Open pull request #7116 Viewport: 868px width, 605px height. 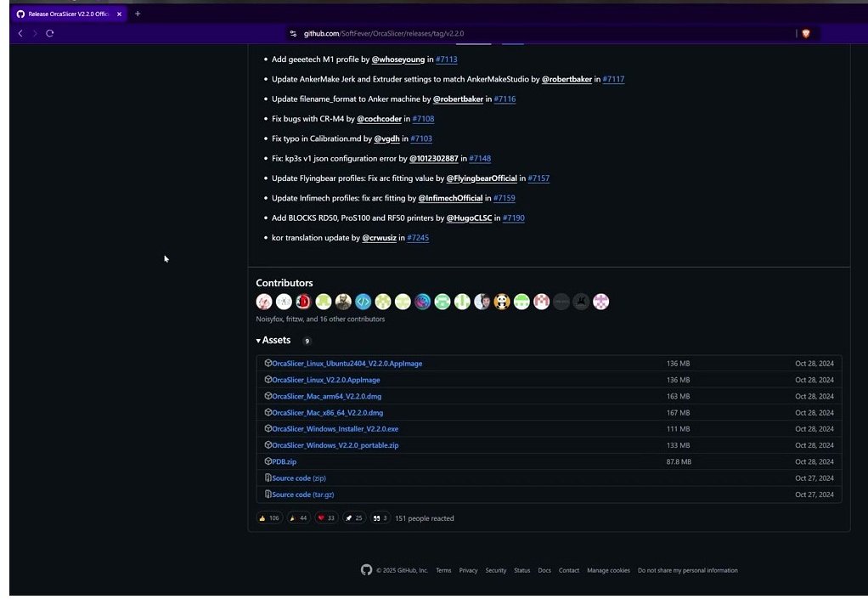(x=504, y=99)
